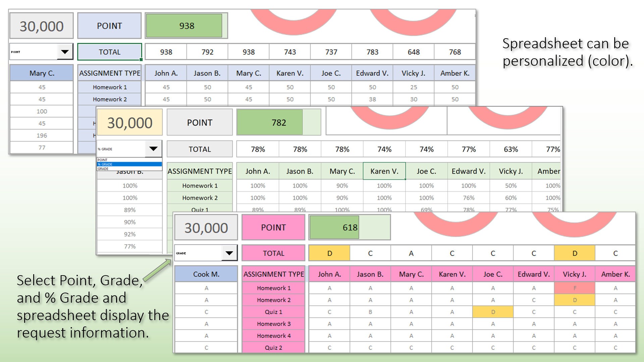The image size is (644, 362).
Task: Select the red F cell under Vicky J.
Action: 575,288
